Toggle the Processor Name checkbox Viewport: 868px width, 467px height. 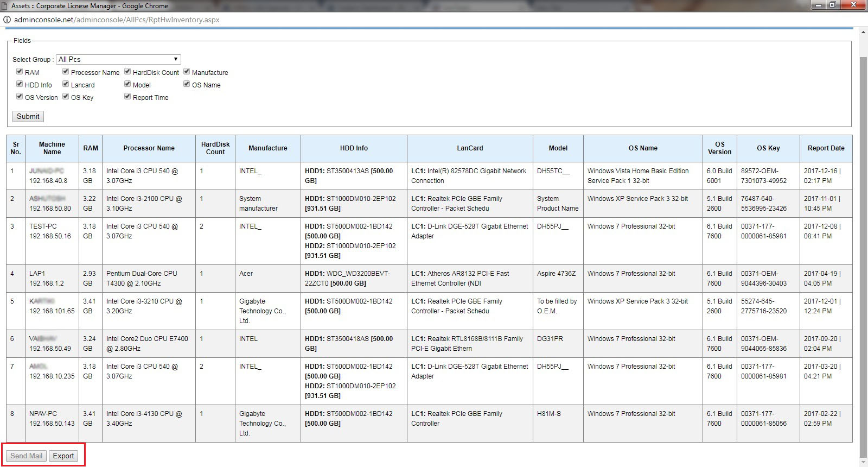coord(66,72)
